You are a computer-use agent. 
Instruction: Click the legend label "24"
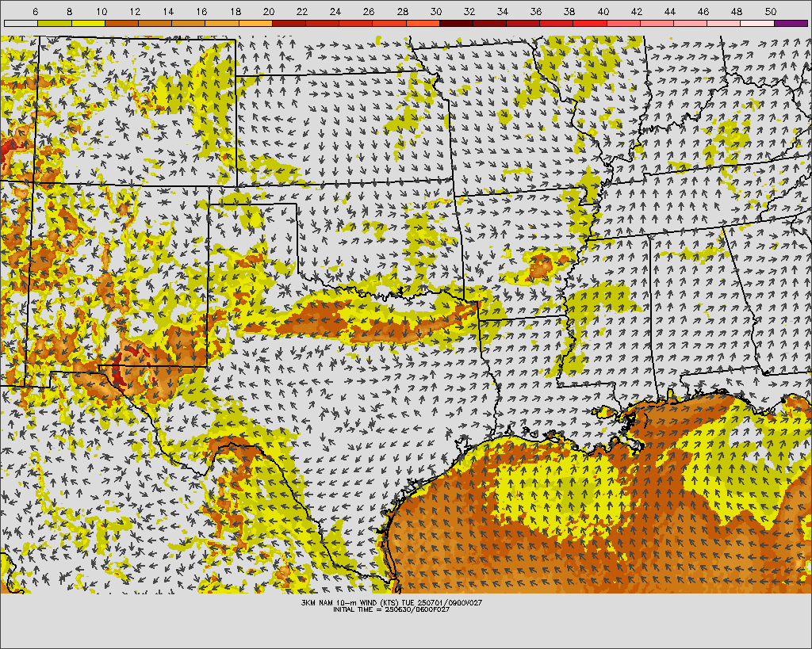(x=335, y=11)
